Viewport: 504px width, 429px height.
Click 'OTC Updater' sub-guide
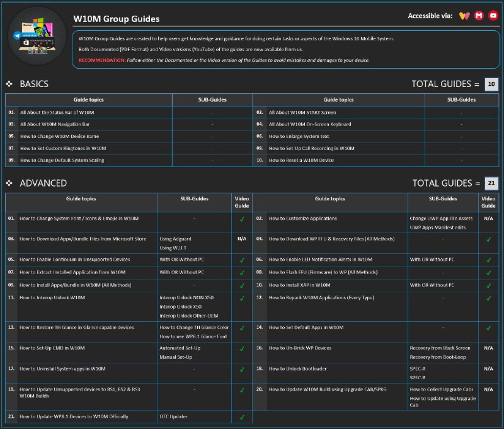click(173, 417)
